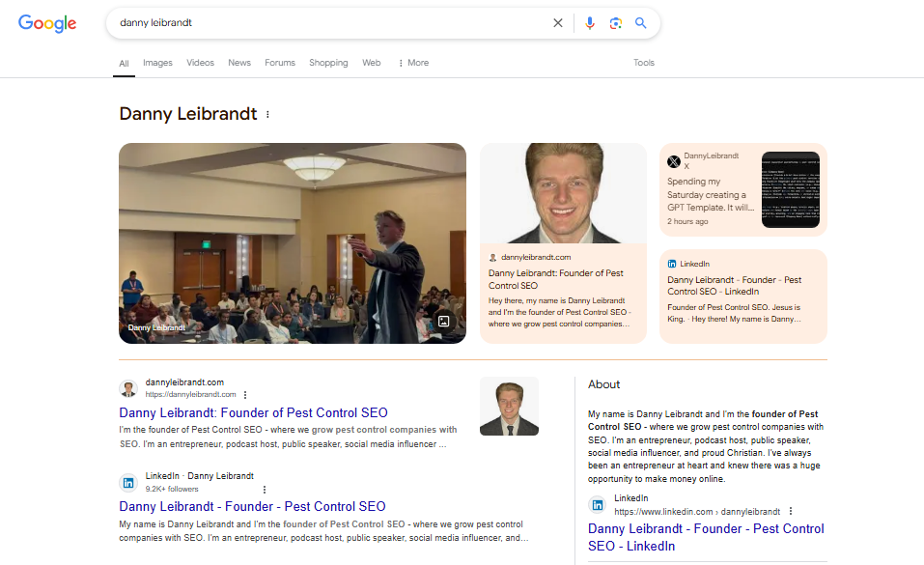Switch to the Images tab
Screen dimensions: 924x565
[x=157, y=63]
